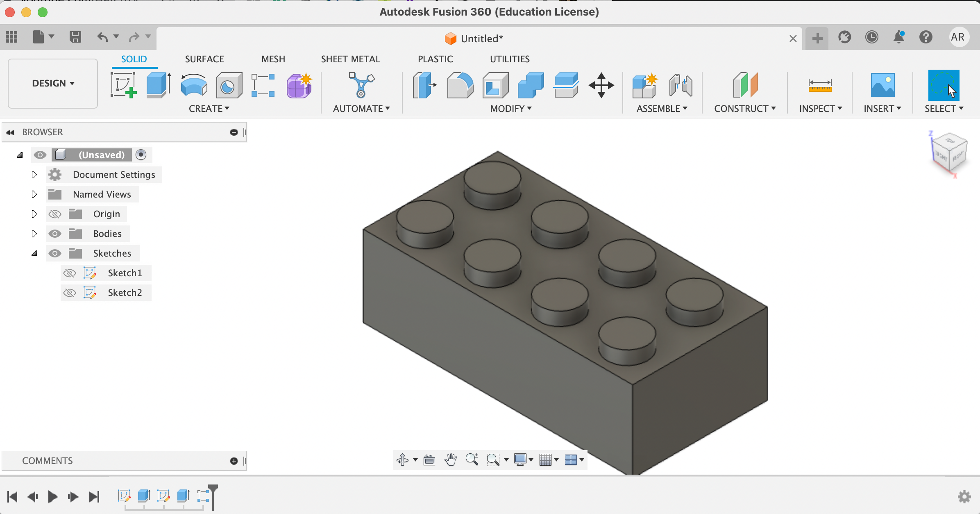The width and height of the screenshot is (980, 514).
Task: Select the Shell tool
Action: [495, 85]
